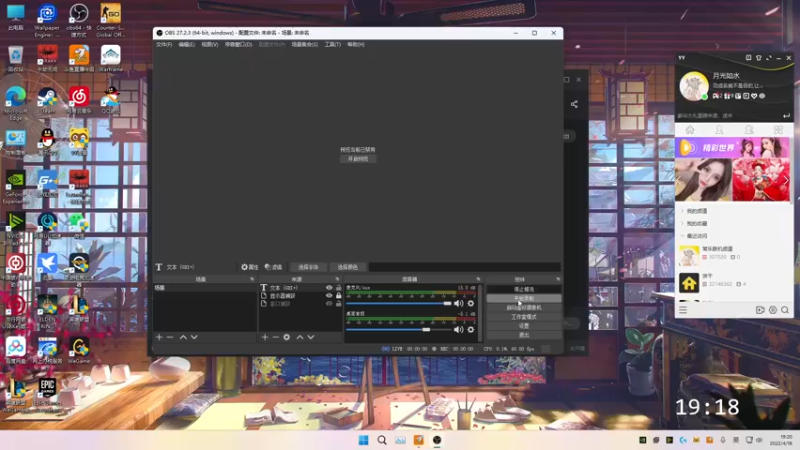Collapse 最近访问 section in YY

(x=682, y=236)
